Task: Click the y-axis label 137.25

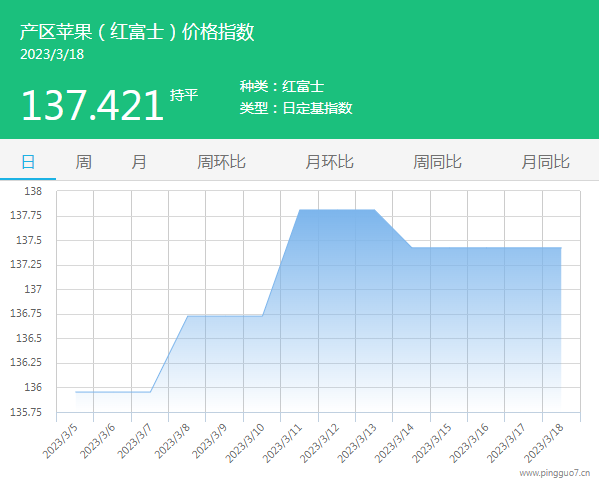Action: [x=26, y=264]
